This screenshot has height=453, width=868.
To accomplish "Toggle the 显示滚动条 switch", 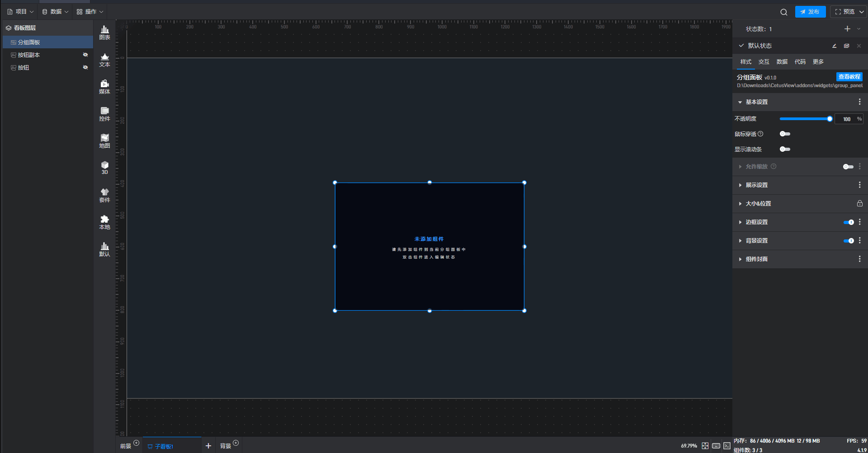I will pyautogui.click(x=785, y=149).
